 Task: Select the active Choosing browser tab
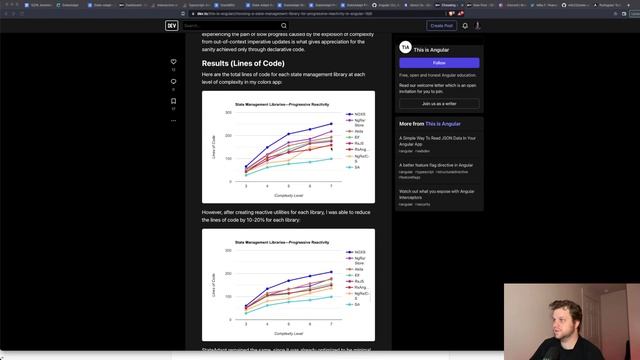448,5
